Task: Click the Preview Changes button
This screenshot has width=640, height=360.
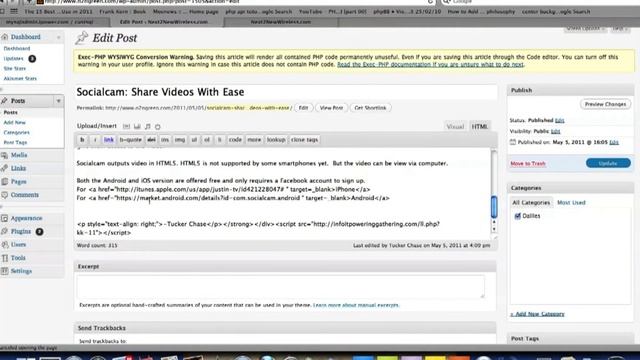Action: [605, 104]
